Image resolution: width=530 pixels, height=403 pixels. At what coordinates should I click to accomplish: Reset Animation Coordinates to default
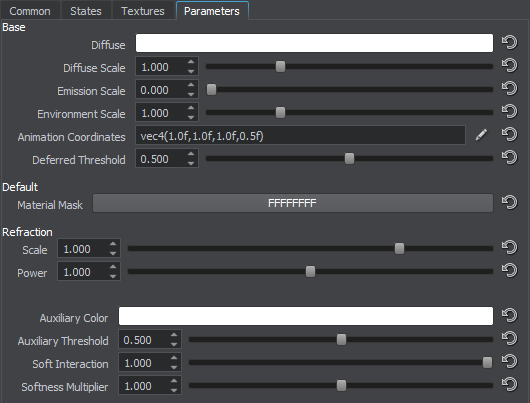point(509,135)
